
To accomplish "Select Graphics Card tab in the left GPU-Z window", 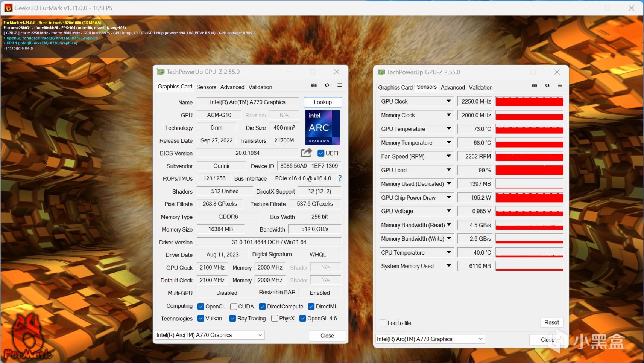I will tap(175, 87).
